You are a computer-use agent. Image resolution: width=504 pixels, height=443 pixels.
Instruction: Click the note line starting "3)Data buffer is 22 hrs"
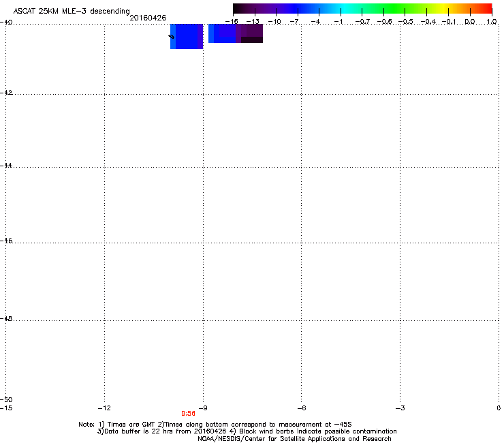[x=247, y=431]
